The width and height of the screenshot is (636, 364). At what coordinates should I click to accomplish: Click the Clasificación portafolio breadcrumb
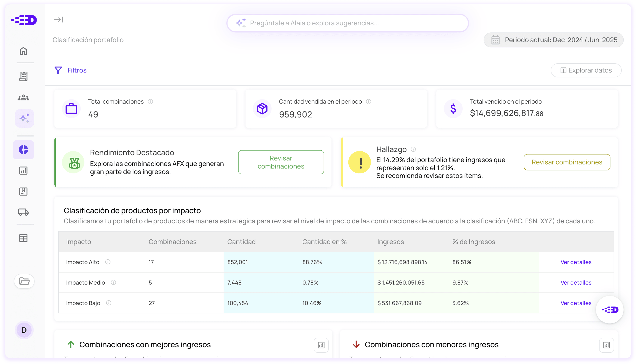[x=88, y=40]
